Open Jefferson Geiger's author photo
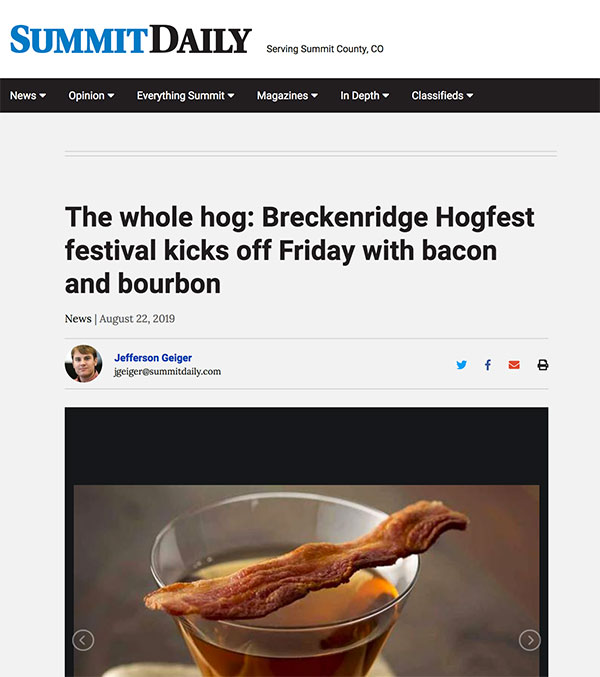Viewport: 600px width, 677px height. pos(84,364)
